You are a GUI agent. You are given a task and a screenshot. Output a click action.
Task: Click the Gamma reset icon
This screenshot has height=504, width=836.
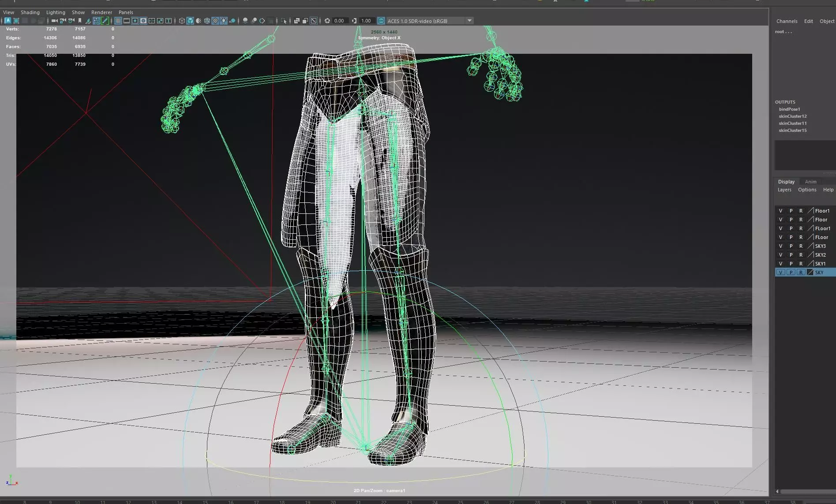(x=354, y=21)
